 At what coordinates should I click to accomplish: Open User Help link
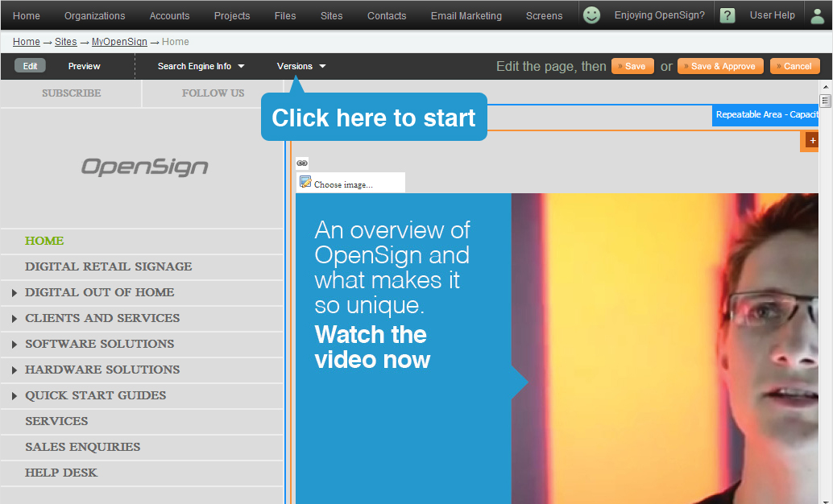pos(772,14)
